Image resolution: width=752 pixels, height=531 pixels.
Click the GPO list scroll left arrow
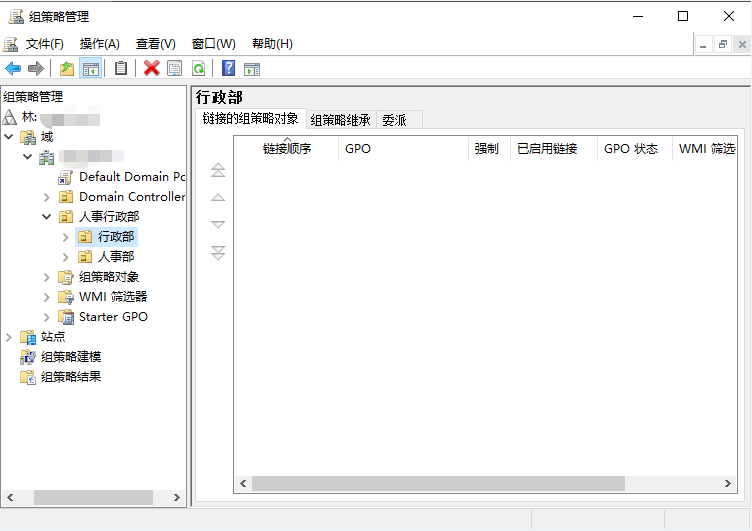point(243,484)
